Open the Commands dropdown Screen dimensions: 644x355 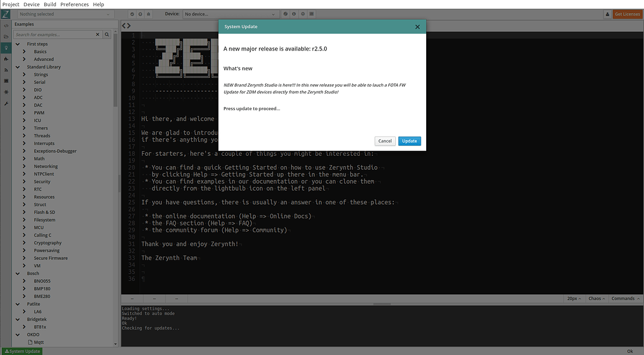pos(625,299)
